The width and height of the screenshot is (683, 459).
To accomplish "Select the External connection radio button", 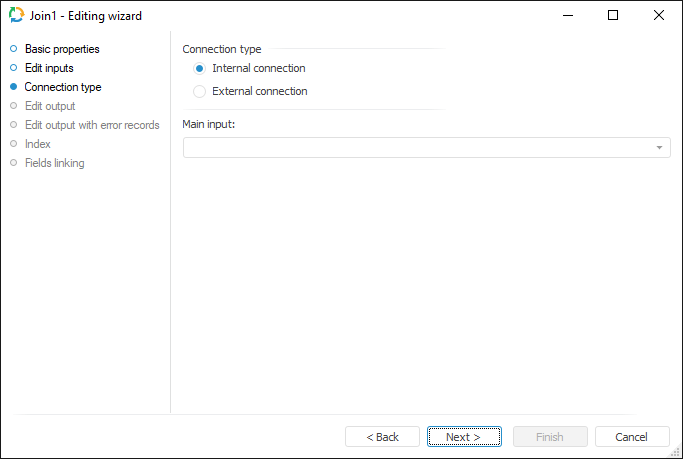I will point(200,91).
